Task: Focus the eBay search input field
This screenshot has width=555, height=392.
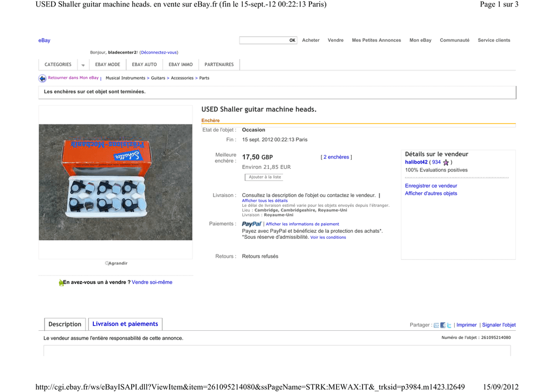Action: click(264, 40)
